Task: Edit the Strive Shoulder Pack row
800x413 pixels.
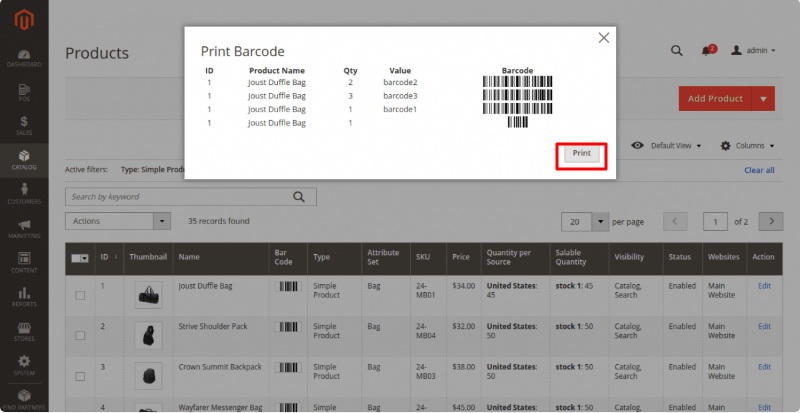Action: (764, 326)
